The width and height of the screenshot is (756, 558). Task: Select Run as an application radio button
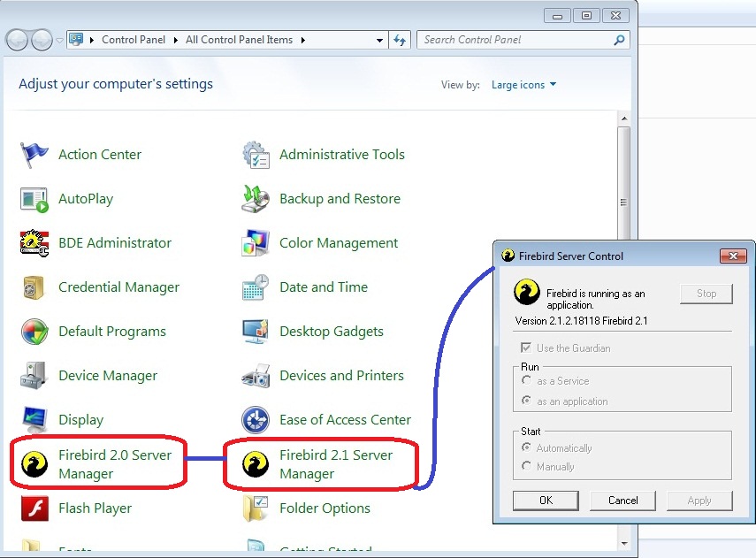pyautogui.click(x=526, y=401)
